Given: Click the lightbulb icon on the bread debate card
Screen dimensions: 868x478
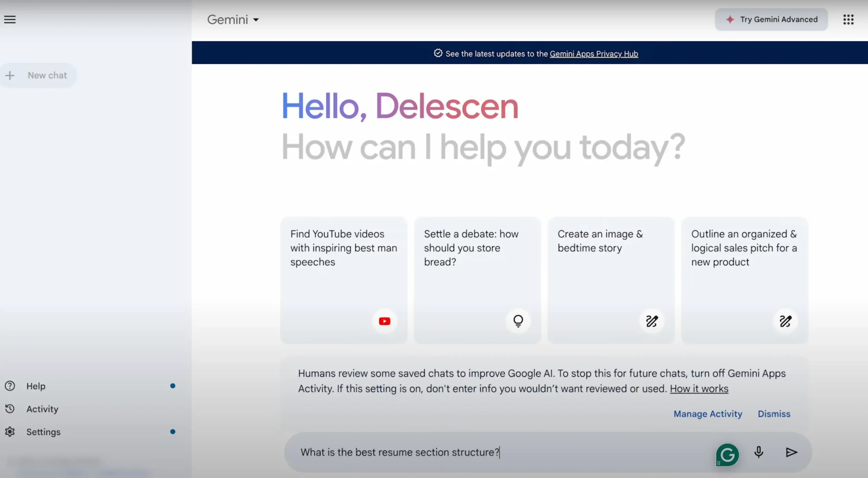Looking at the screenshot, I should point(518,321).
